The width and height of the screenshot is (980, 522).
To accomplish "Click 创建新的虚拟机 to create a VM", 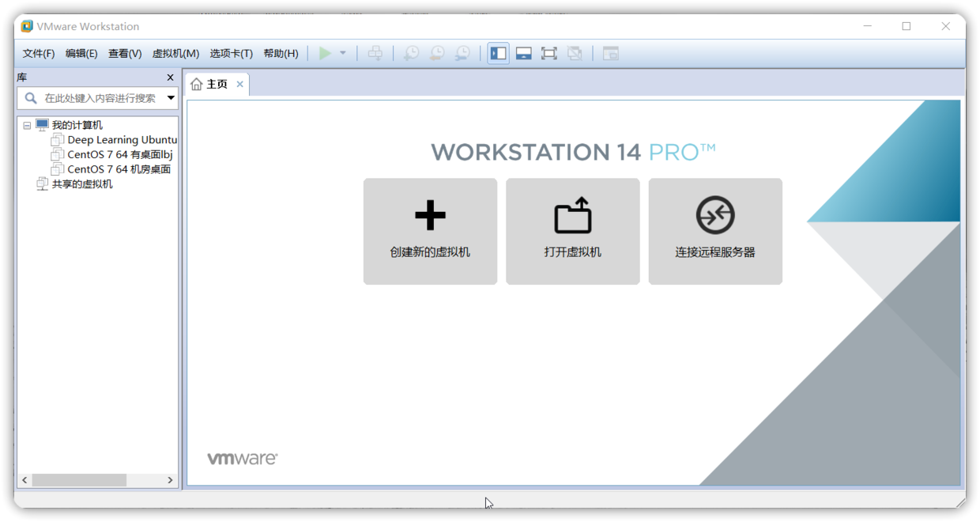I will click(x=430, y=231).
